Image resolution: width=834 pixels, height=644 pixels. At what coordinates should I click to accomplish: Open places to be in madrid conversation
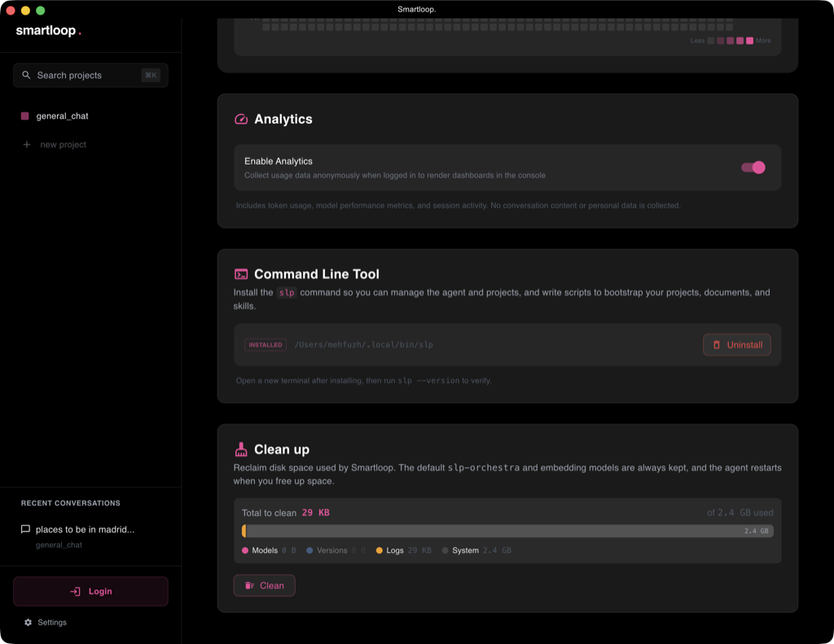[x=85, y=530]
